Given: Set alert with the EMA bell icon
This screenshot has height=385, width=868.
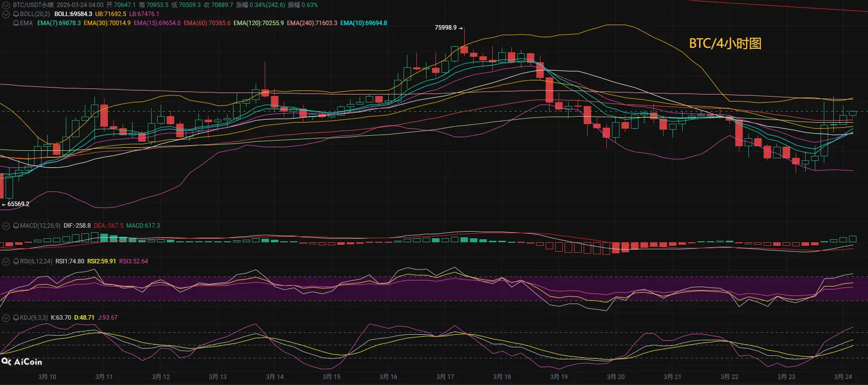Looking at the screenshot, I should [x=16, y=23].
